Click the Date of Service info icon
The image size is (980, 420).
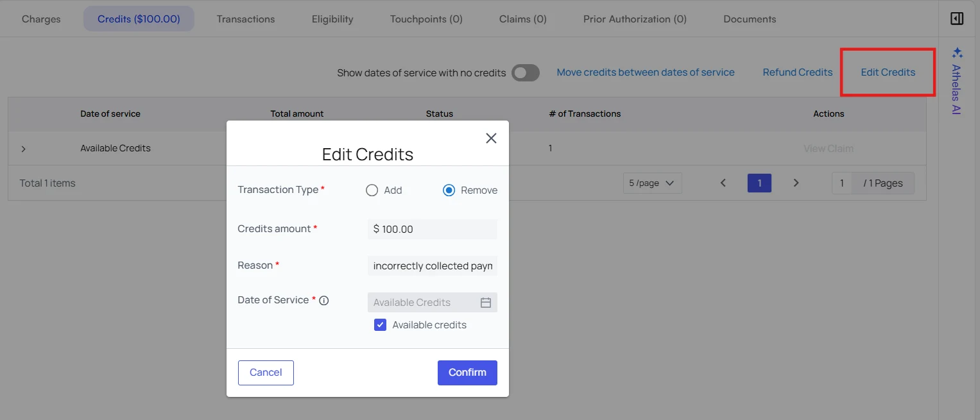[x=324, y=300]
